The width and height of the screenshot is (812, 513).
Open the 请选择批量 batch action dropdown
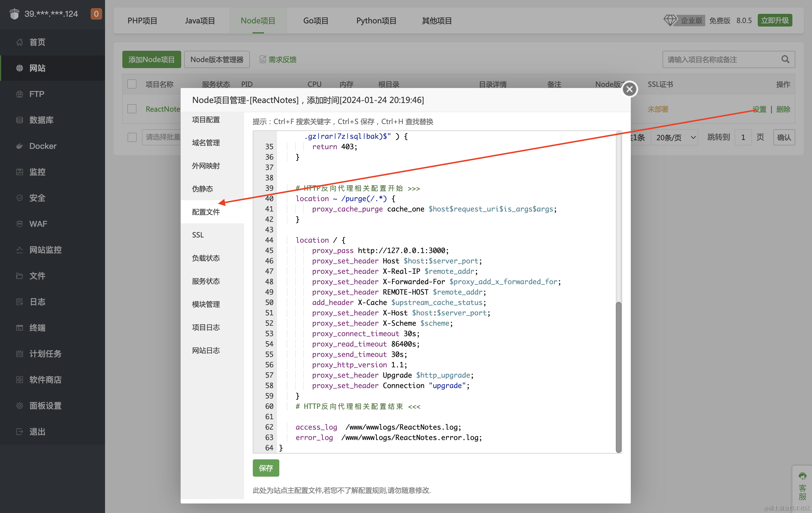[x=162, y=137]
